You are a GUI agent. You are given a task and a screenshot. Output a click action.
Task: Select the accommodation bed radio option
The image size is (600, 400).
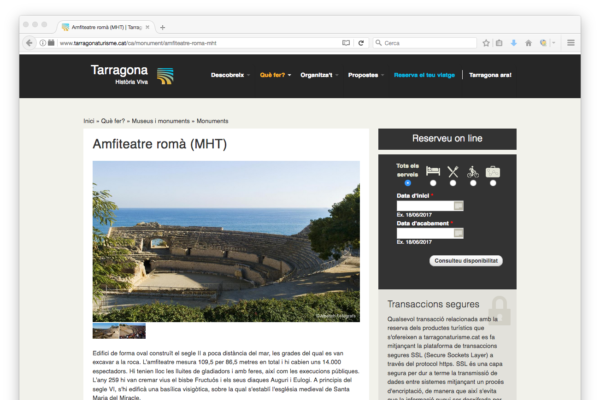pos(432,183)
